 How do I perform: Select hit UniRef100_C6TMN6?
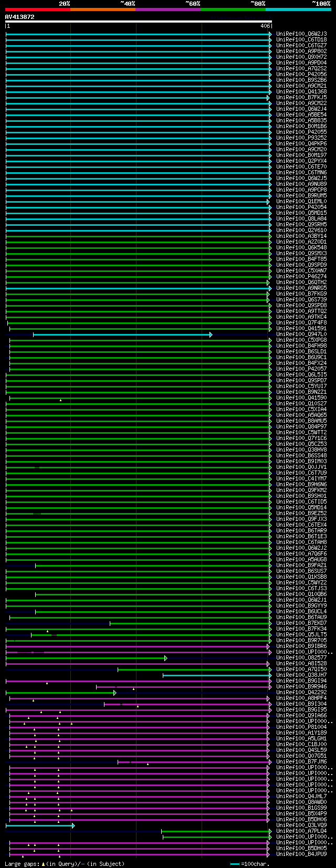pyautogui.click(x=301, y=172)
